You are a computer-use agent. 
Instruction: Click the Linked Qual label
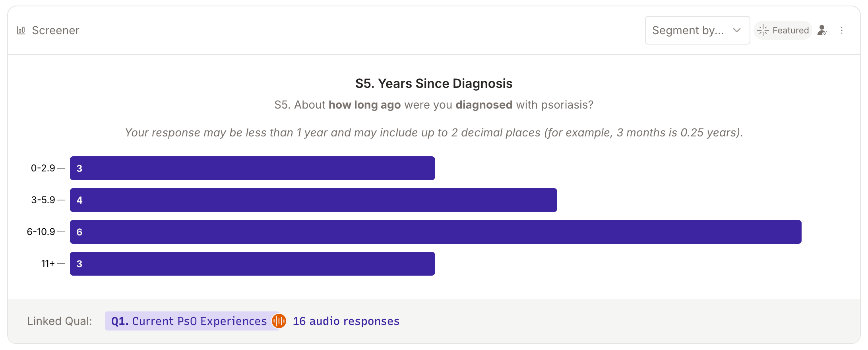pyautogui.click(x=60, y=321)
